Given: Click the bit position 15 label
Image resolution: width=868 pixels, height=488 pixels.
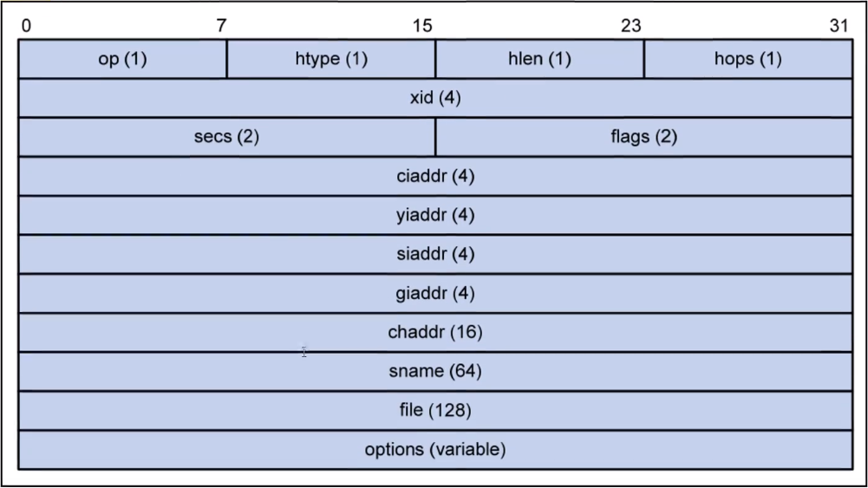Looking at the screenshot, I should pos(423,26).
